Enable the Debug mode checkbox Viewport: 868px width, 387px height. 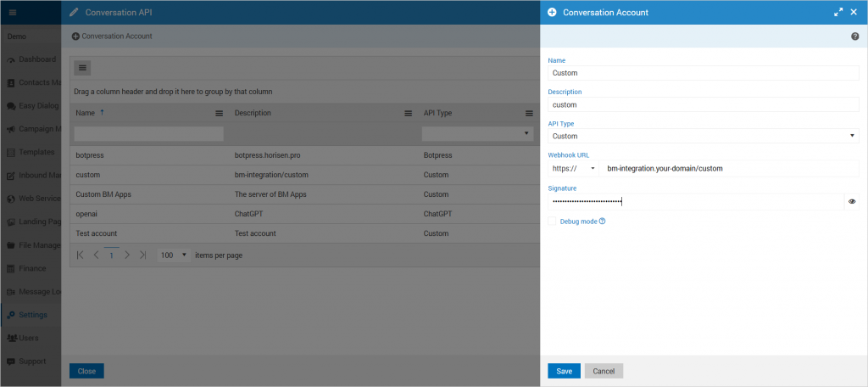[553, 222]
